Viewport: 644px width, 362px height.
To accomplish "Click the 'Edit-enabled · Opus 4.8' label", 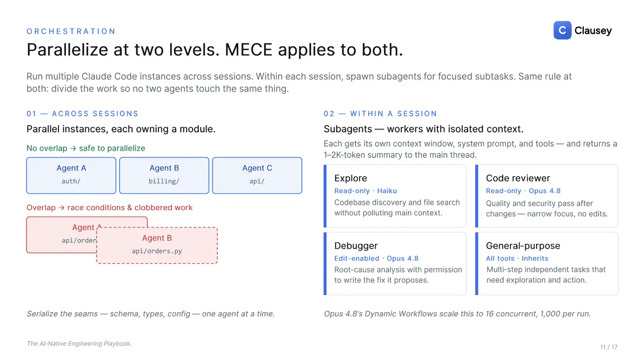I will tap(376, 258).
